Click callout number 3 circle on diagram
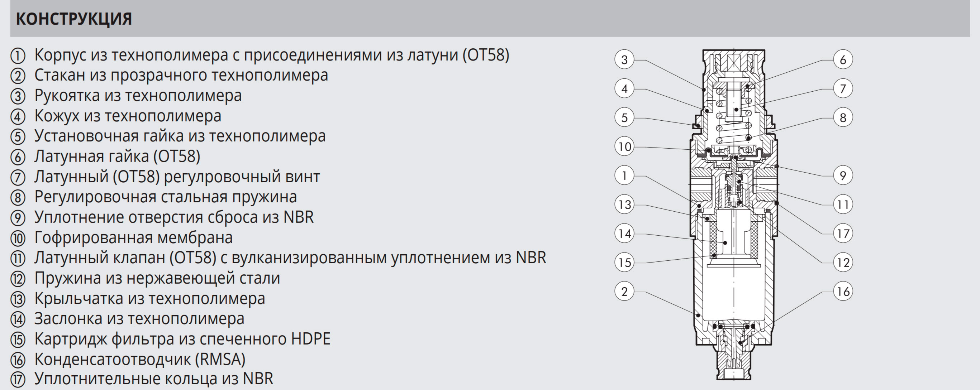Screen dimensions: 980x390 (x=624, y=60)
